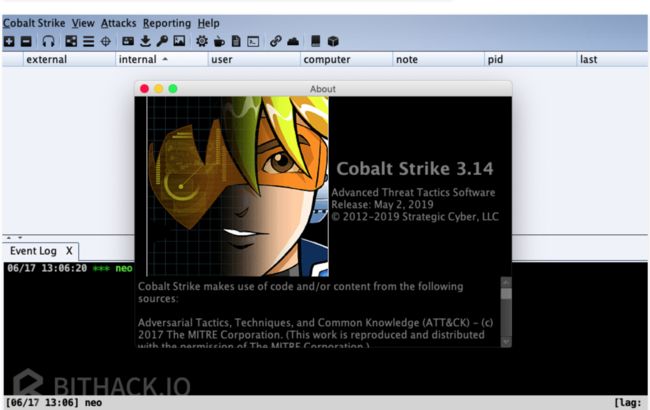This screenshot has height=410, width=650.
Task: Minimize About dialog with yellow button
Action: point(159,89)
